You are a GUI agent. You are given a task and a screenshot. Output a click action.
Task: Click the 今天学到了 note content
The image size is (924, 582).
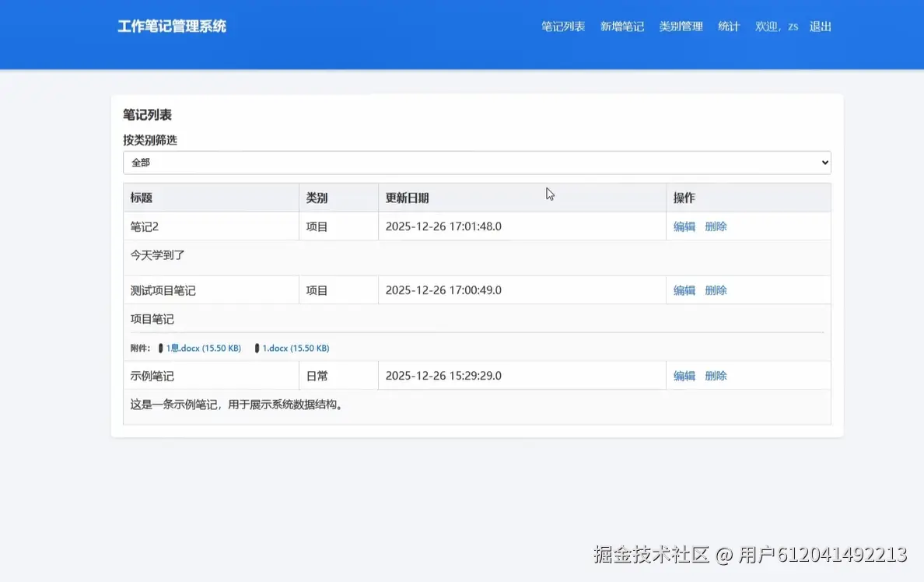coord(157,255)
